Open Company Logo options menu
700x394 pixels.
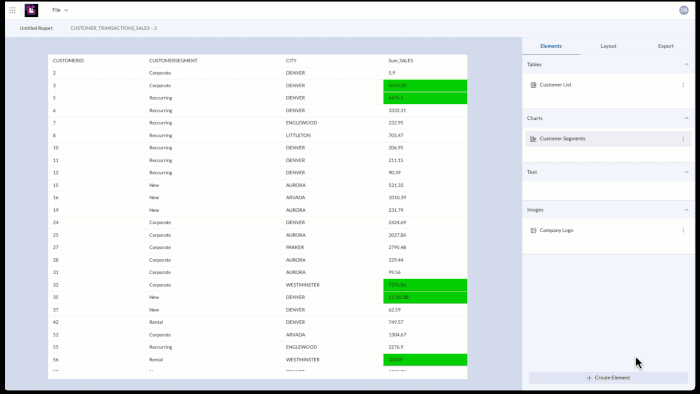pos(683,230)
